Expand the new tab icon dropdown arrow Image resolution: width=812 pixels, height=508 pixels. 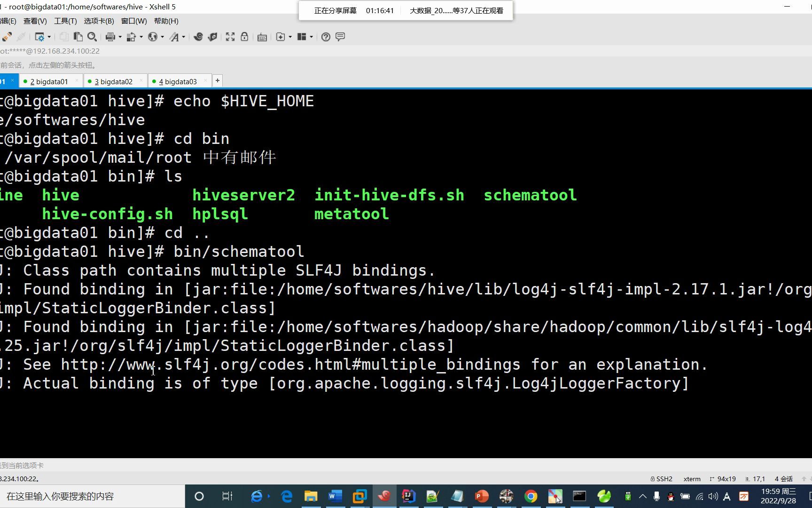290,37
